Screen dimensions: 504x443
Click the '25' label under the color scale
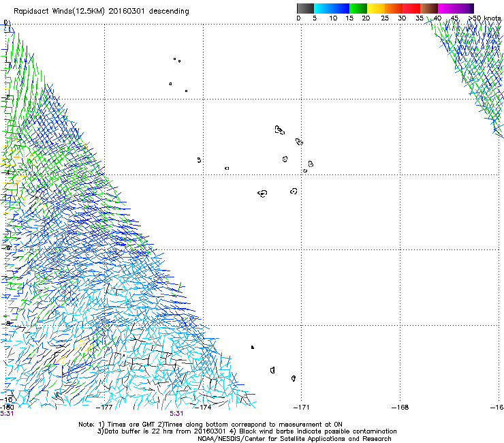(385, 18)
